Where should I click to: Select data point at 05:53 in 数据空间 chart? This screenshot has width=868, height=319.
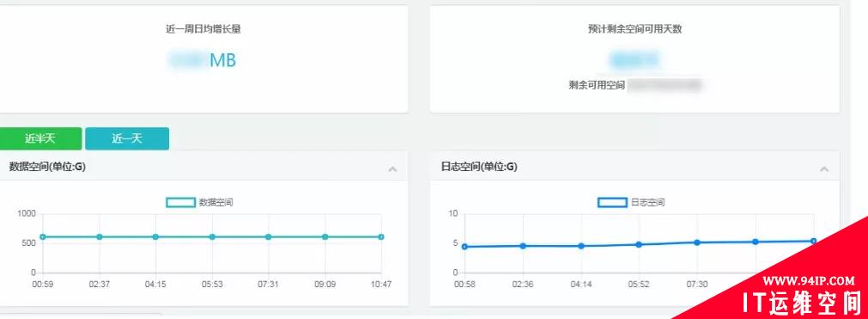[212, 237]
